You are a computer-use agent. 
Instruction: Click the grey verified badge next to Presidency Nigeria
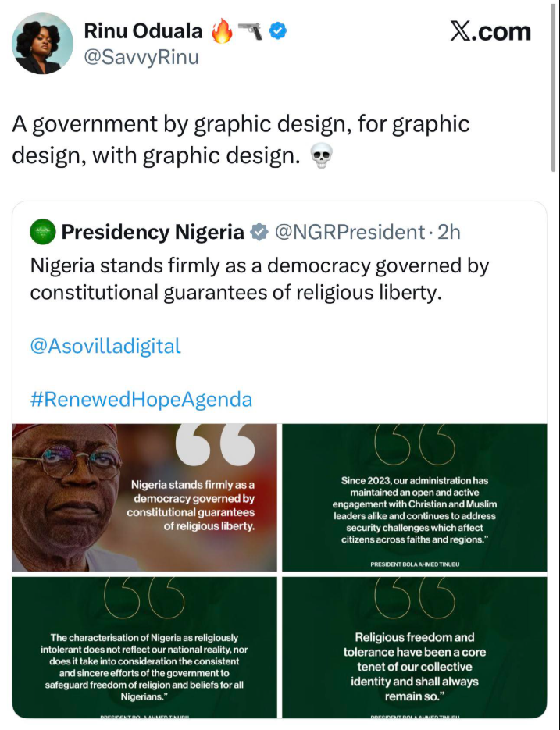pyautogui.click(x=259, y=232)
